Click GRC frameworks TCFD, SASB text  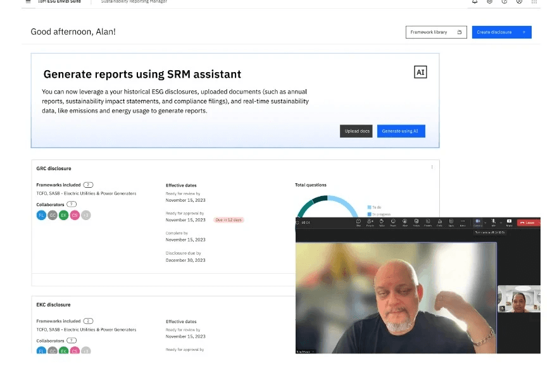[86, 193]
